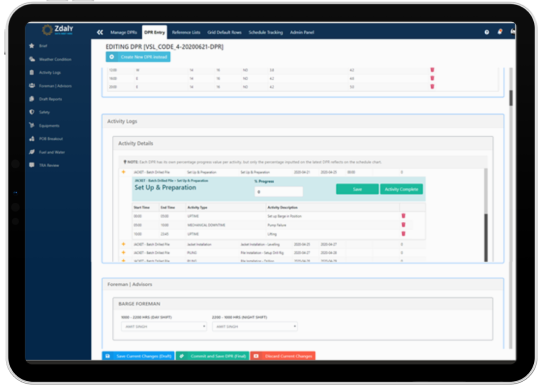Open the Grid Default Rows tab

(224, 32)
